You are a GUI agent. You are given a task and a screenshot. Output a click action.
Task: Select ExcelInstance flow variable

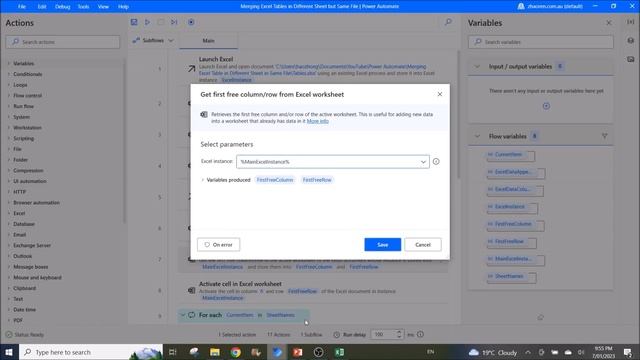coord(512,207)
